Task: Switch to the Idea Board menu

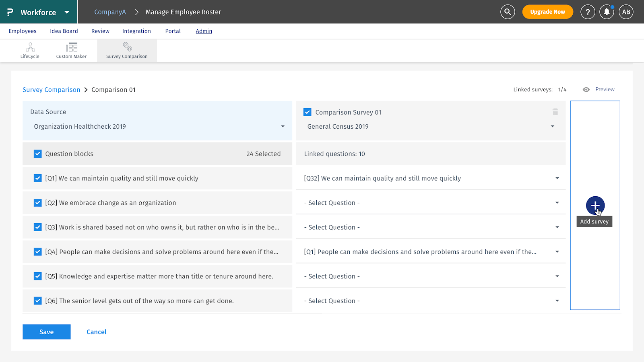Action: click(x=64, y=31)
